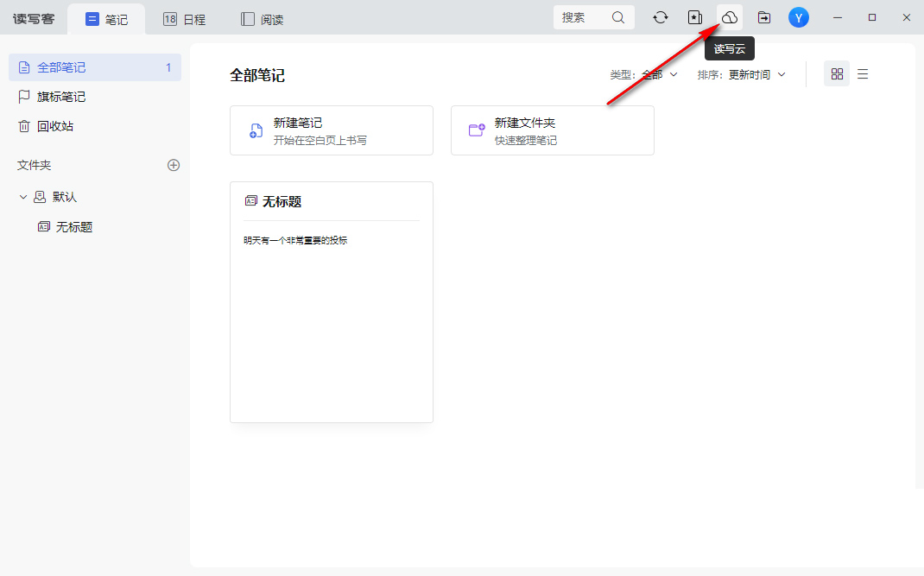Maximize the application window
924x576 pixels.
pyautogui.click(x=872, y=17)
